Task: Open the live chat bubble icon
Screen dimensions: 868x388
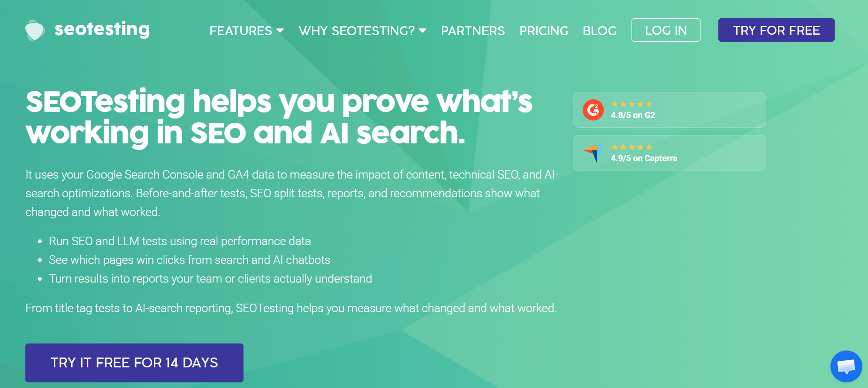Action: [846, 366]
